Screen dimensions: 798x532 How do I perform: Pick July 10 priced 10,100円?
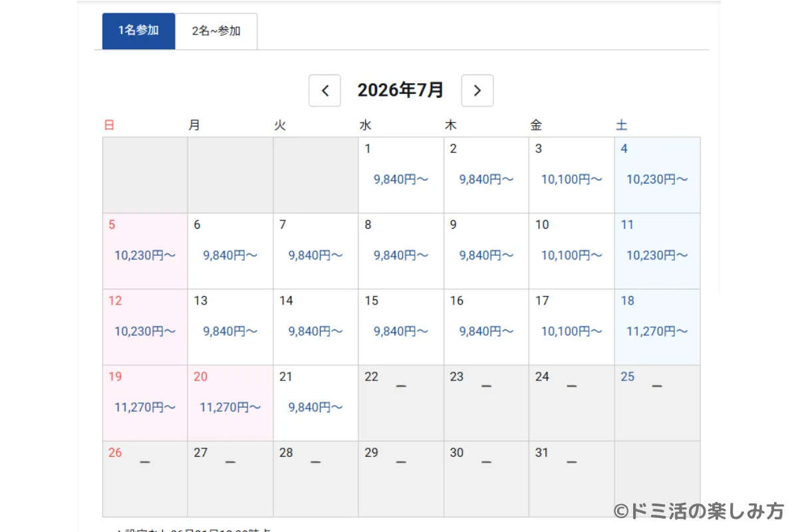572,251
